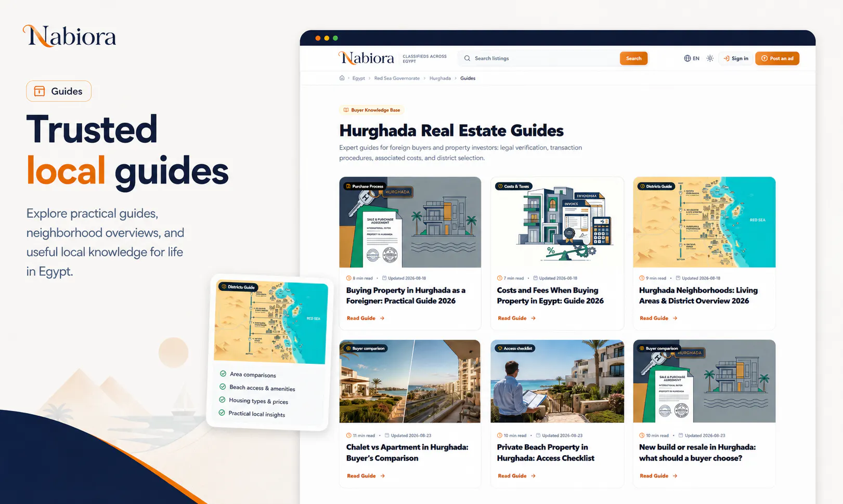This screenshot has height=504, width=843.
Task: Click the Access checklist tag on the card
Action: click(515, 348)
